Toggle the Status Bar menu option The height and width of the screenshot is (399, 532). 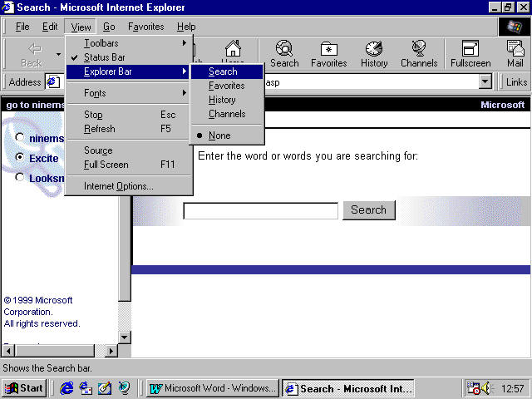pyautogui.click(x=104, y=57)
